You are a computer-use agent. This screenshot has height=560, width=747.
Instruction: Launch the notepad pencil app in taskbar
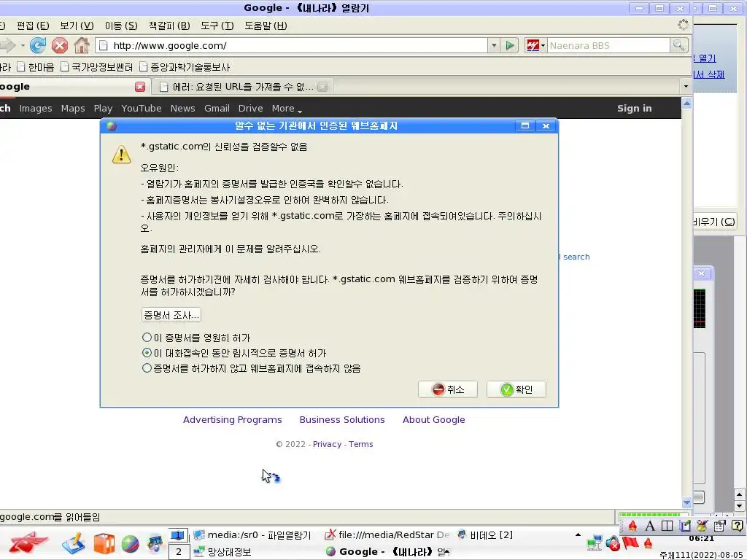click(x=74, y=543)
